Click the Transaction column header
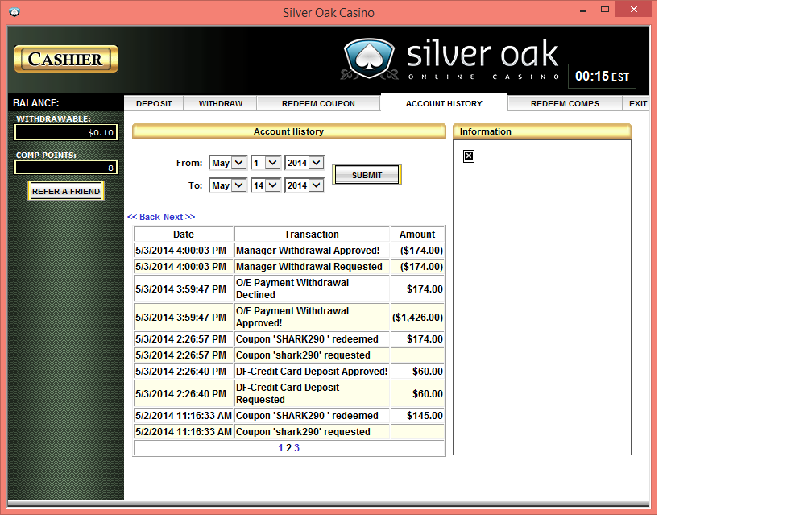Viewport: 812px width, 515px height. (312, 235)
